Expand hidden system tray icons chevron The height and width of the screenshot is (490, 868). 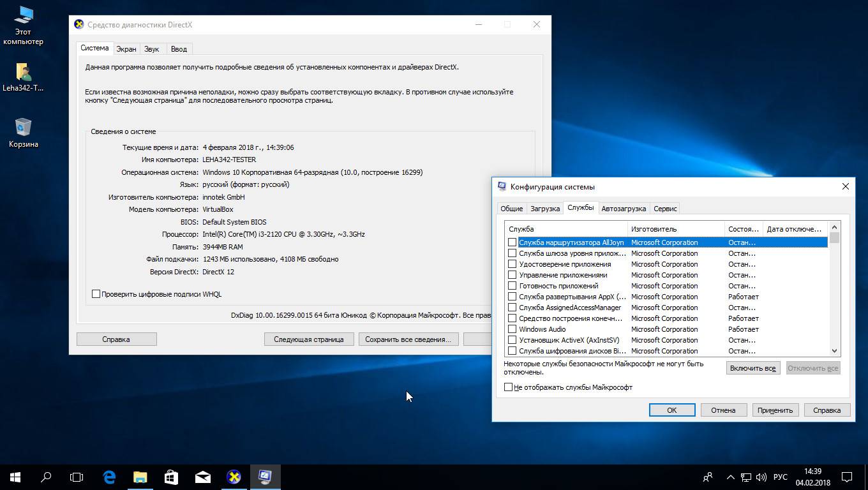pos(731,477)
